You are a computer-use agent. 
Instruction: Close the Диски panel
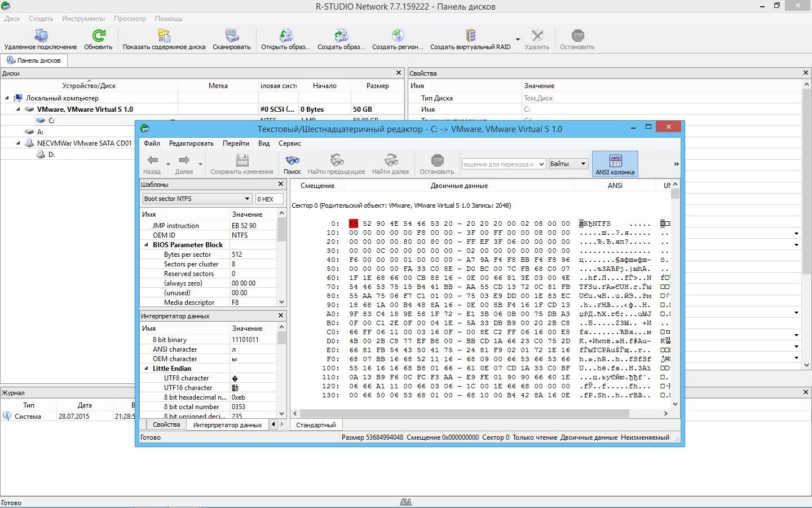pos(399,73)
